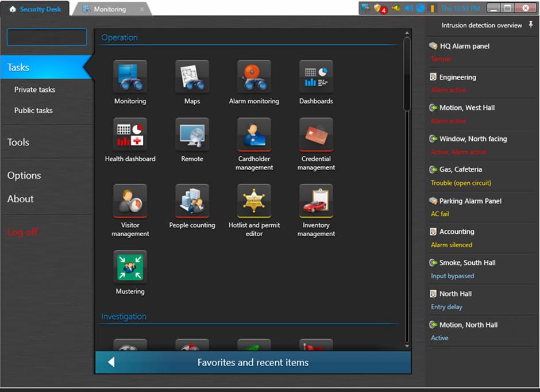Open Hotlist and permit editor
The width and height of the screenshot is (540, 392).
pyautogui.click(x=254, y=201)
